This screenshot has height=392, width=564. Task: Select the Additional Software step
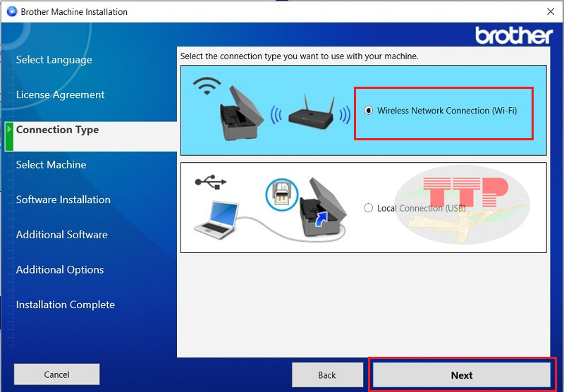(61, 235)
